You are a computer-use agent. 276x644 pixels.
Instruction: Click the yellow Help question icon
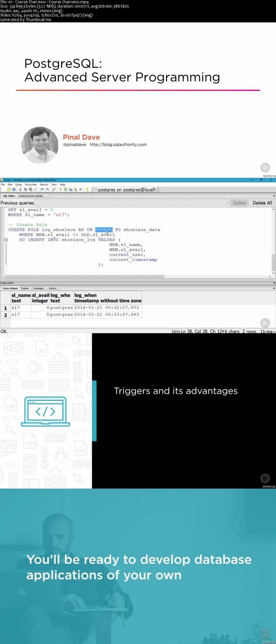(87, 189)
